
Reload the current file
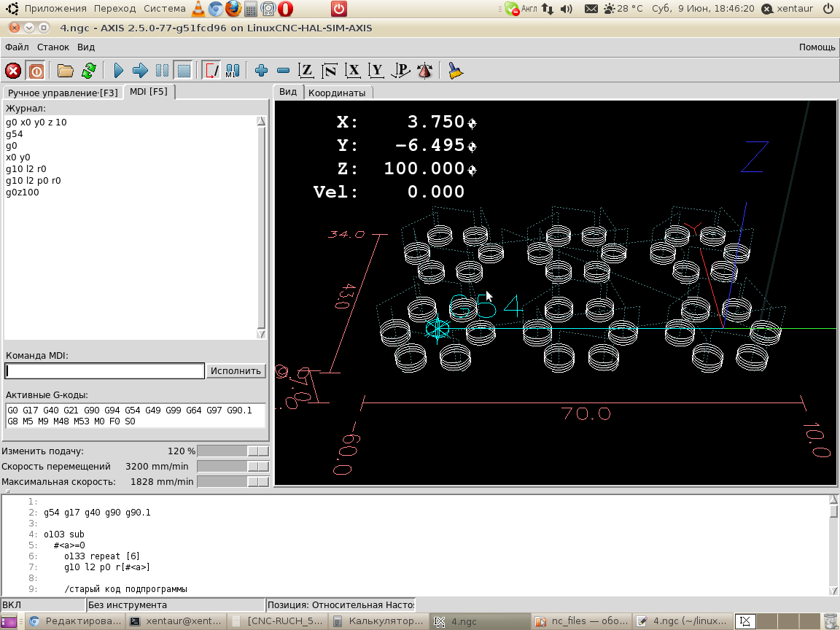89,71
